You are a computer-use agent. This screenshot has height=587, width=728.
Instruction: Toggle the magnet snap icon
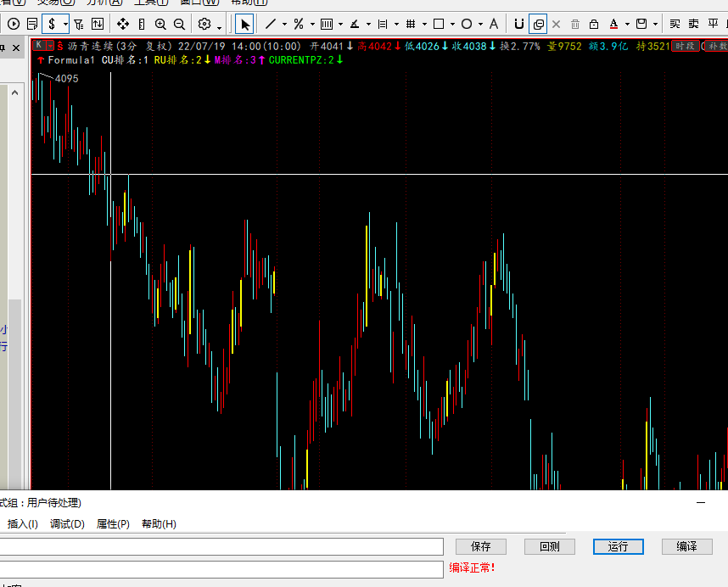(519, 24)
